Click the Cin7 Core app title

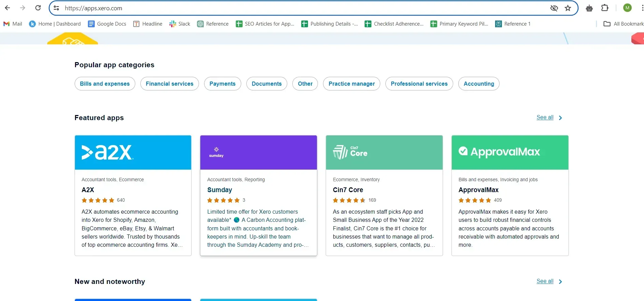click(348, 190)
